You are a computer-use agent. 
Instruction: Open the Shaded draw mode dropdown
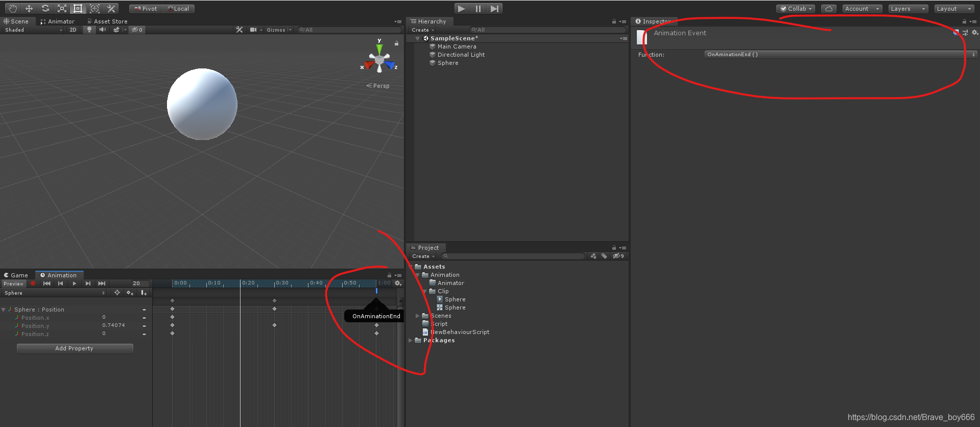33,30
